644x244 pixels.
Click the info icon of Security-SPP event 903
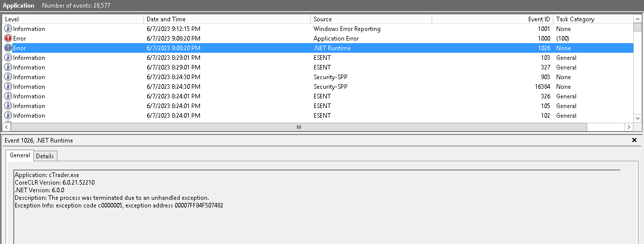click(8, 77)
